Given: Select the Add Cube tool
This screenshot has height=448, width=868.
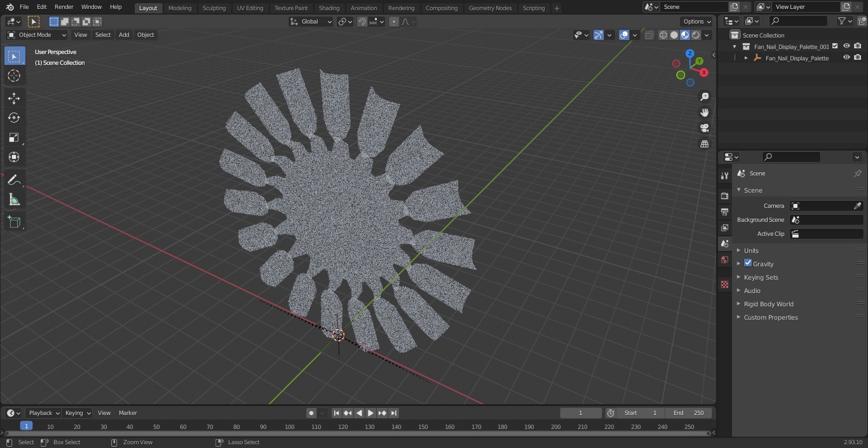Looking at the screenshot, I should [14, 222].
